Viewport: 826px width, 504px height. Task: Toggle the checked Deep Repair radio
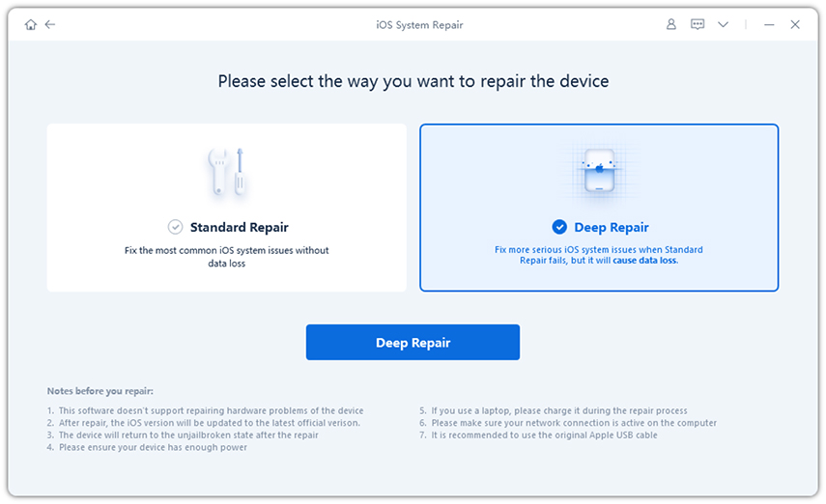coord(559,228)
